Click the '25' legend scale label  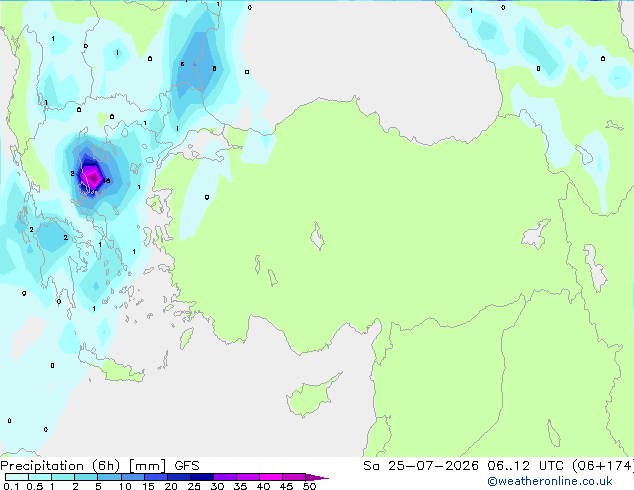pos(194,486)
